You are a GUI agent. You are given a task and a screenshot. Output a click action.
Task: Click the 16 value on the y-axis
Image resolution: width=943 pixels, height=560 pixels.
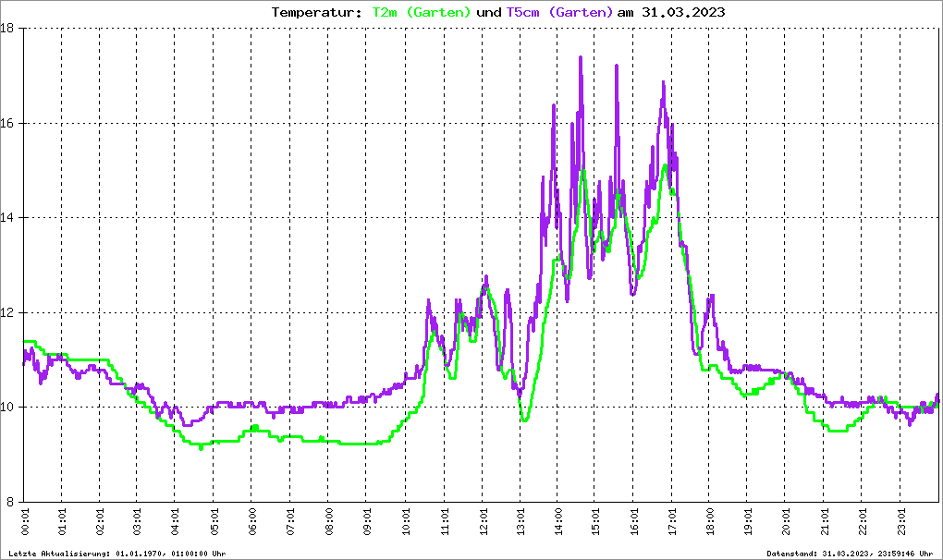pyautogui.click(x=9, y=123)
